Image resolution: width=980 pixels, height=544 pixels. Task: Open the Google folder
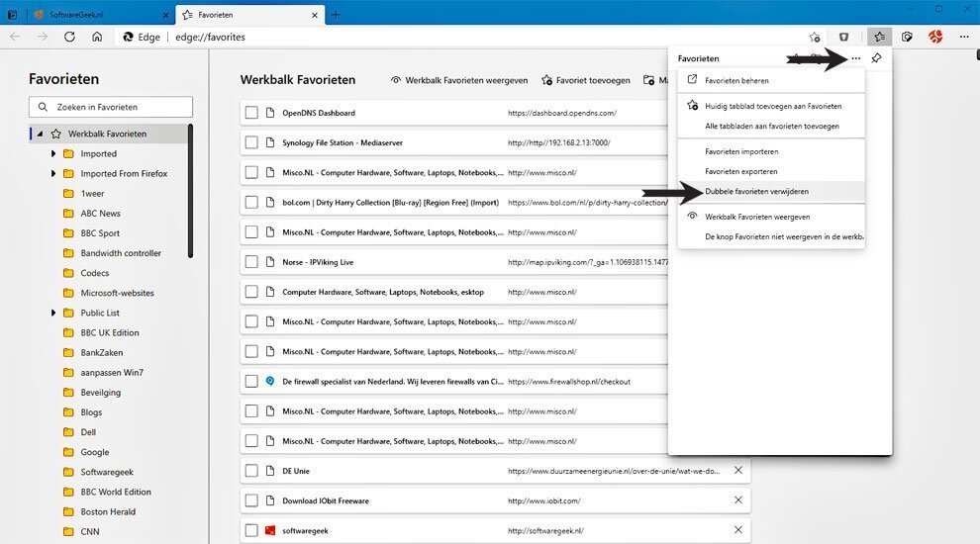(x=94, y=452)
